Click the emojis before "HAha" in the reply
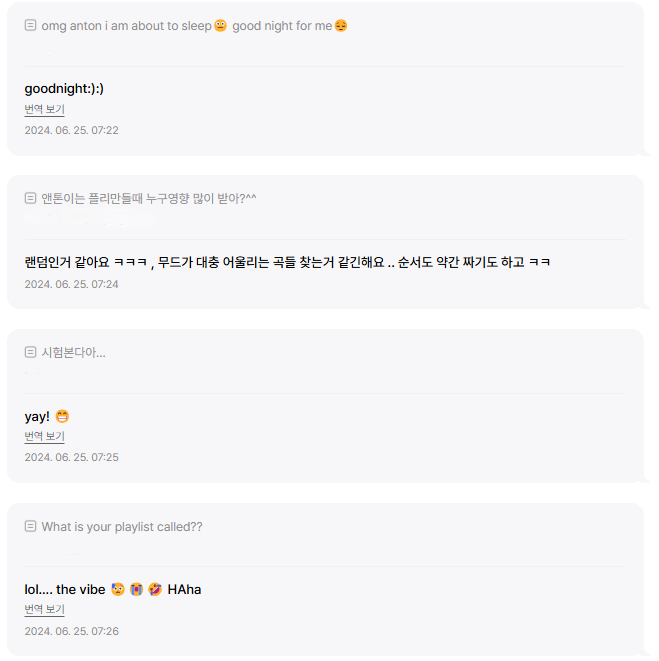Viewport: 659px width, 661px height. [136, 589]
